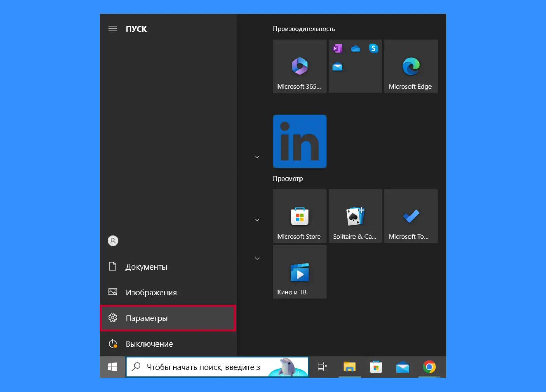This screenshot has width=546, height=392.
Task: Launch Google Chrome from the taskbar
Action: tap(429, 367)
